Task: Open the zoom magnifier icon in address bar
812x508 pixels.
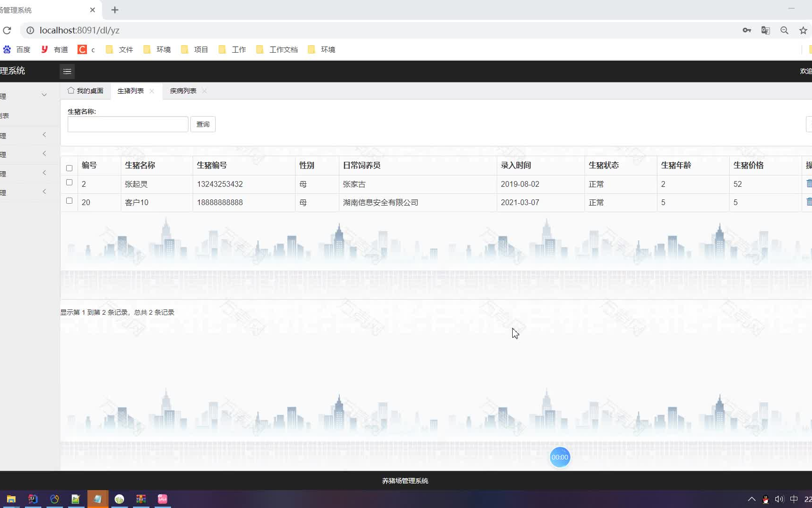Action: (x=784, y=31)
